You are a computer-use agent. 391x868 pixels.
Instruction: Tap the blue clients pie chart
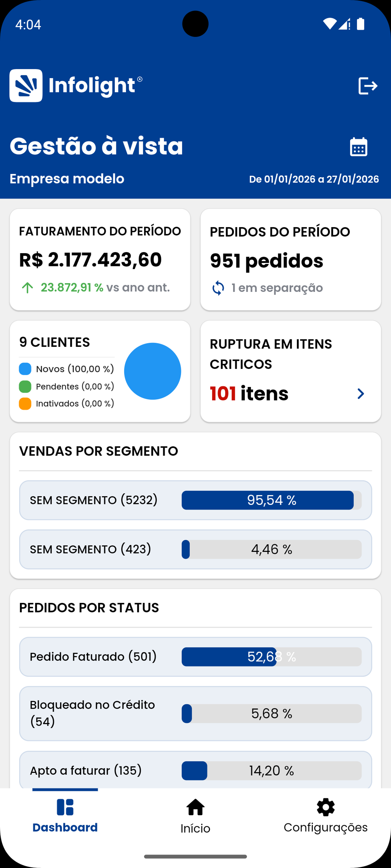(x=152, y=371)
